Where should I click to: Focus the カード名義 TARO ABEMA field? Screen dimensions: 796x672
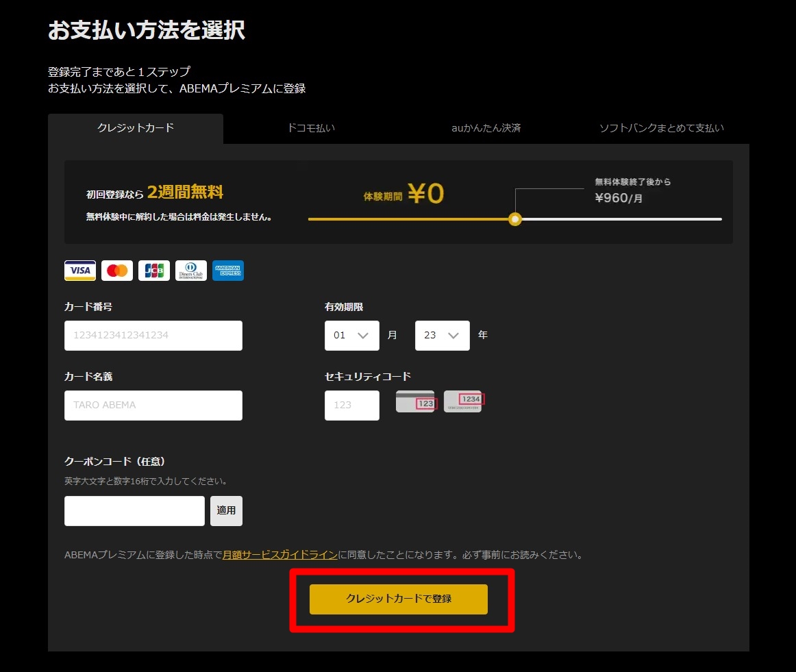153,406
